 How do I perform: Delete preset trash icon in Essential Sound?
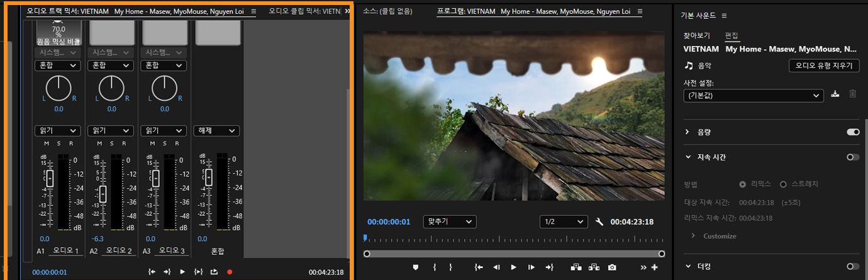point(853,94)
